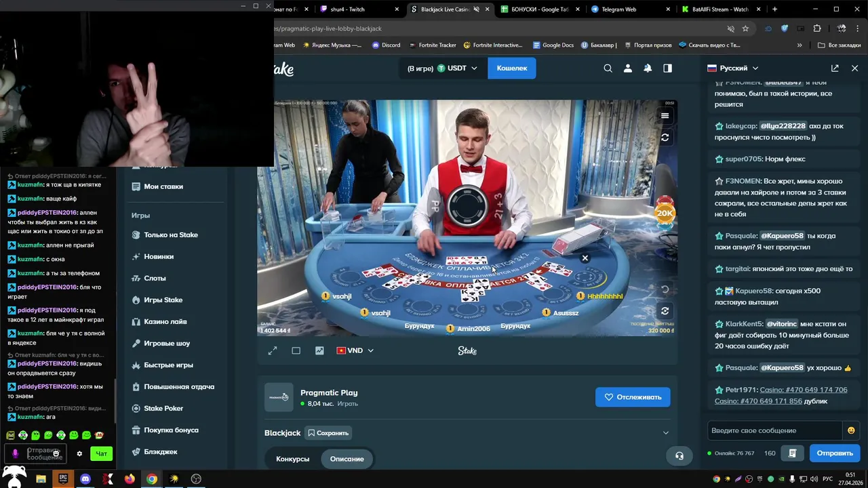Open OBS Studio from the taskbar
Image resolution: width=868 pixels, height=488 pixels.
point(196,479)
